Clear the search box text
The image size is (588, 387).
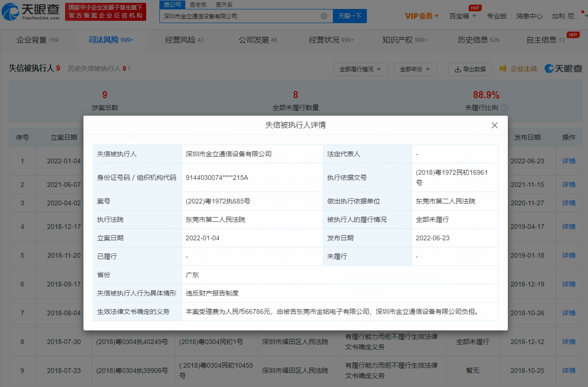coord(324,16)
